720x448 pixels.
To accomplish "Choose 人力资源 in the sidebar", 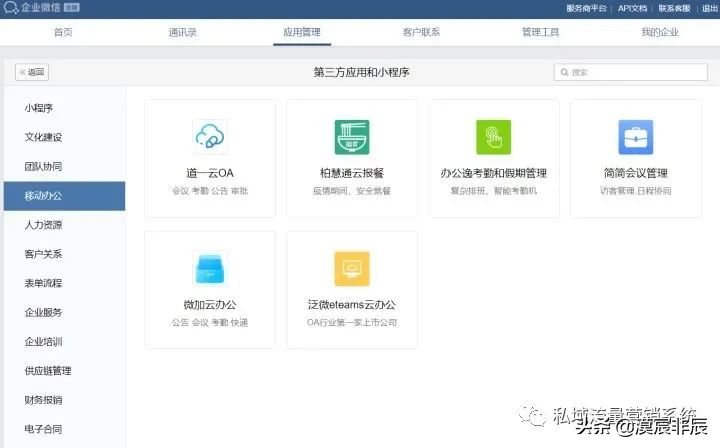I will coord(43,225).
